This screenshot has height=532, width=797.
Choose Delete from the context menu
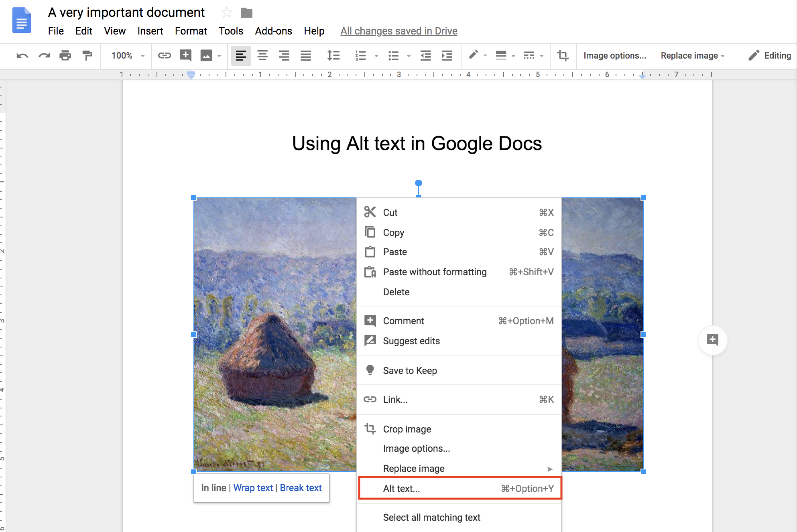point(459,292)
